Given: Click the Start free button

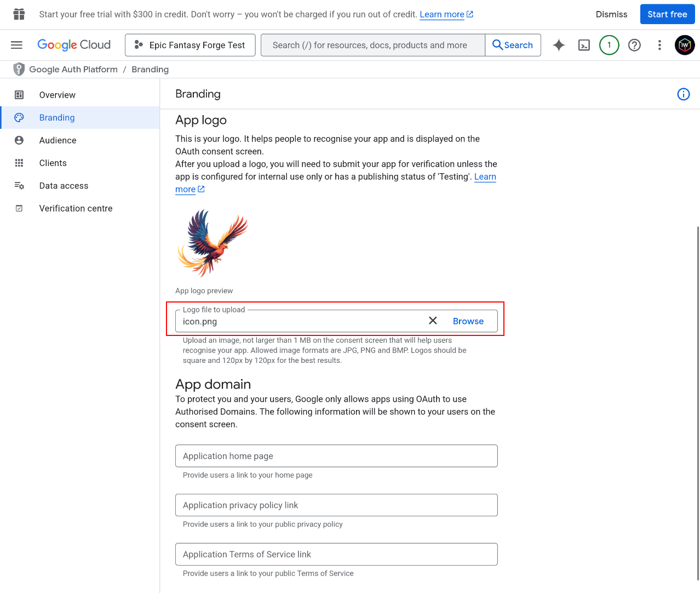Looking at the screenshot, I should [x=667, y=14].
